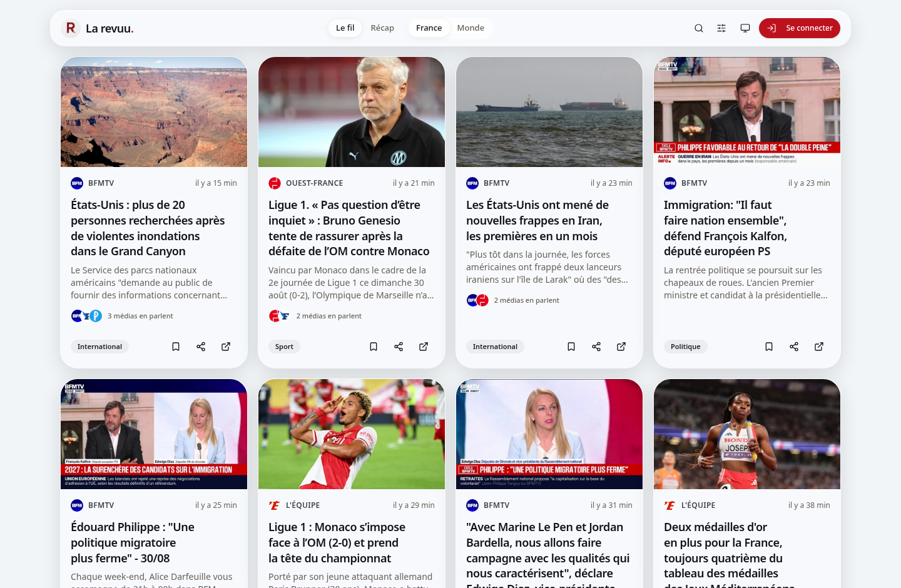The height and width of the screenshot is (588, 901).
Task: Open the cargo ships at sea thumbnail
Action: (x=549, y=112)
